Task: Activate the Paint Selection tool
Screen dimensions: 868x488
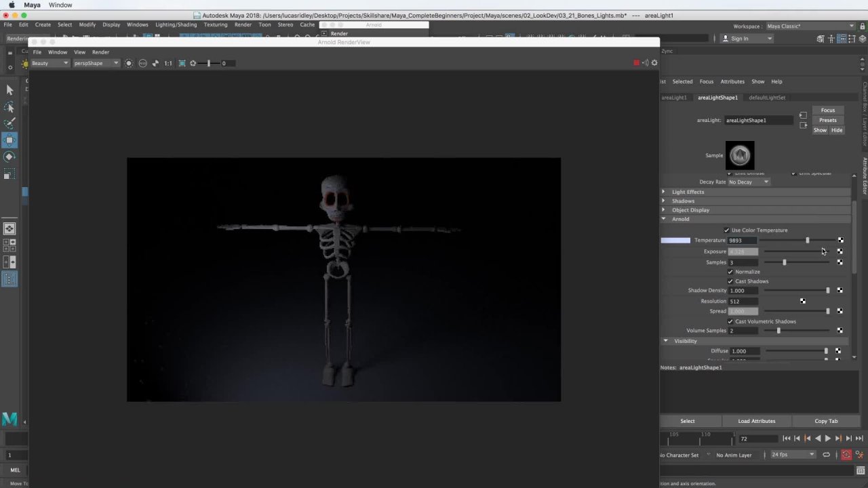Action: (x=9, y=123)
